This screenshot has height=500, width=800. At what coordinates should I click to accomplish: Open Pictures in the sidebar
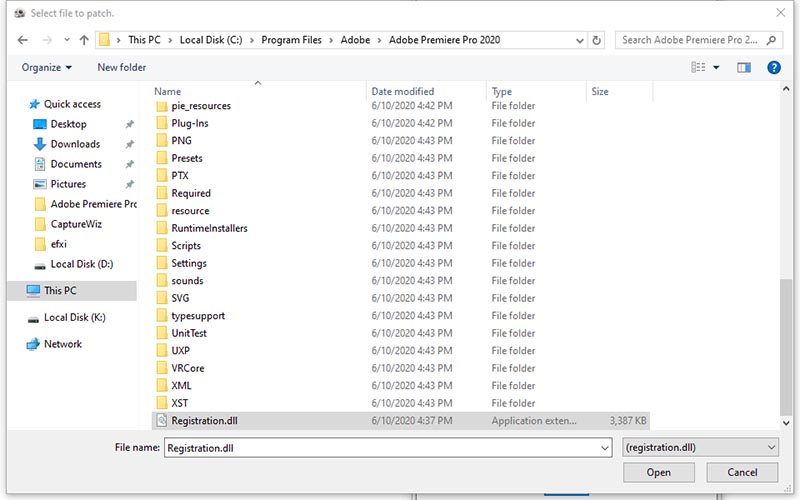point(68,184)
